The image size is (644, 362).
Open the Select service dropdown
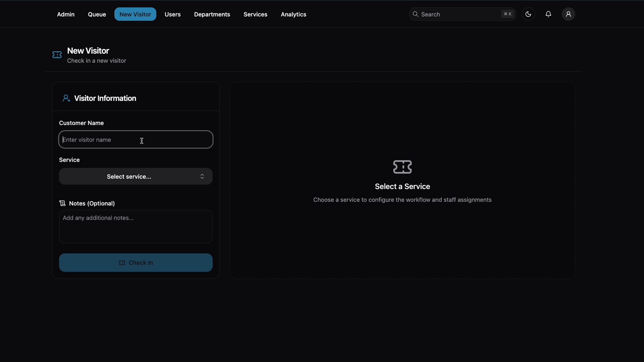coord(129,176)
